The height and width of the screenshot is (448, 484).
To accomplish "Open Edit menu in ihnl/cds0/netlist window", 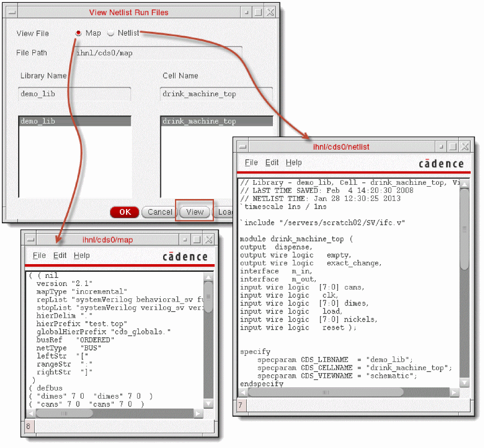I will point(271,162).
